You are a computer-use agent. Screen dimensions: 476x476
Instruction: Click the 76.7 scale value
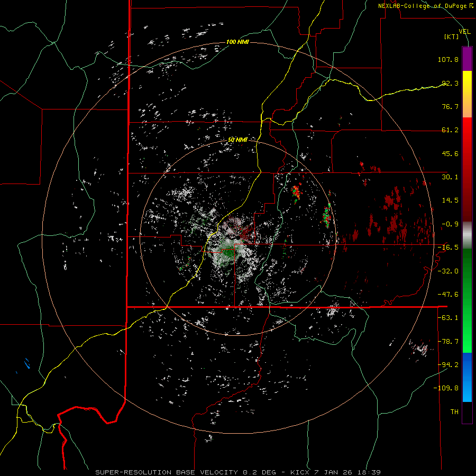coord(450,106)
